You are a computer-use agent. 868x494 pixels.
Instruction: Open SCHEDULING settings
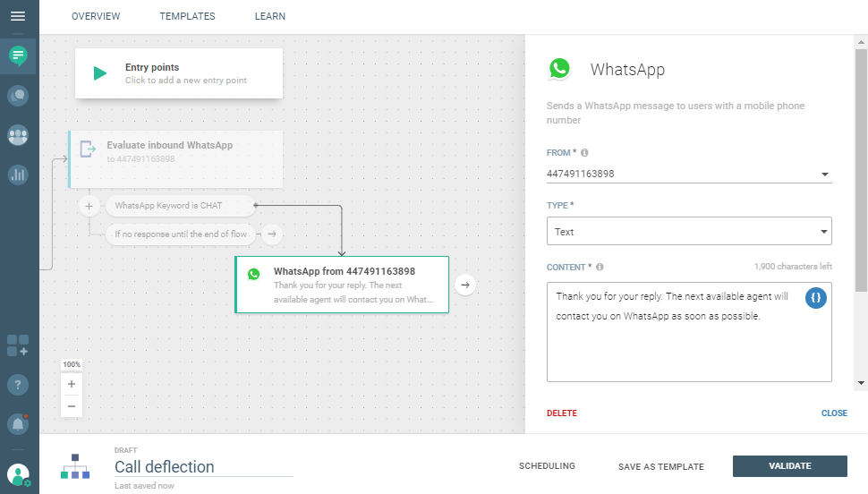tap(547, 465)
